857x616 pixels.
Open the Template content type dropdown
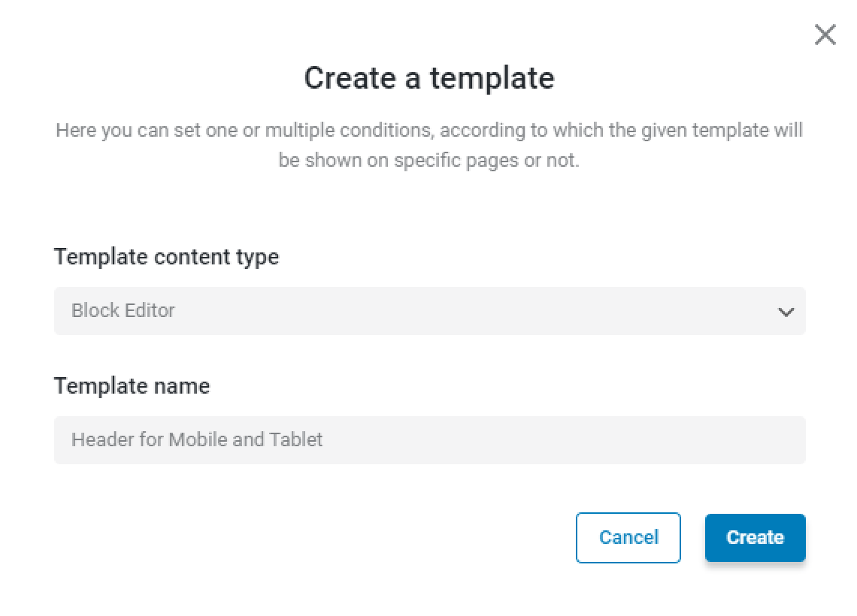[x=429, y=311]
